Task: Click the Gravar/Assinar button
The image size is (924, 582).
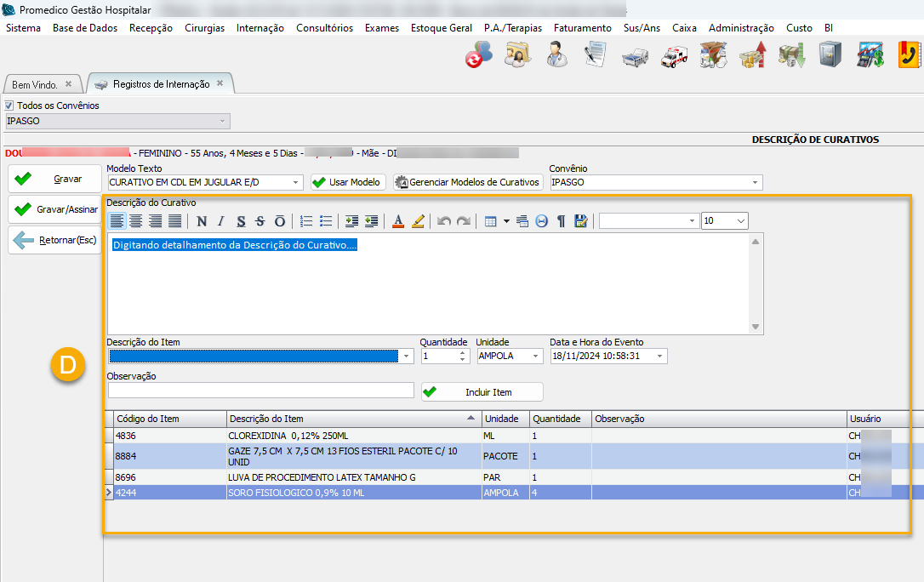Action: 56,209
